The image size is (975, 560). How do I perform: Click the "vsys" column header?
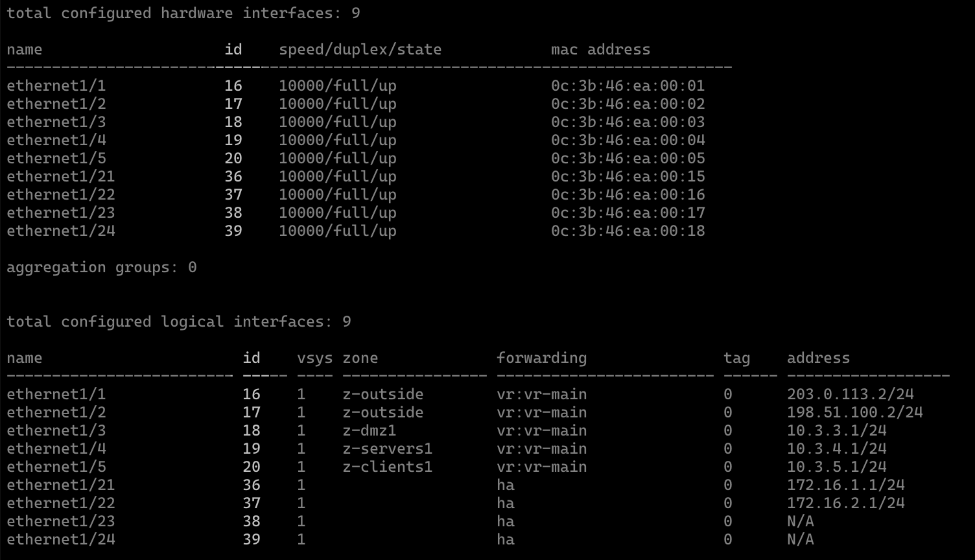(315, 358)
